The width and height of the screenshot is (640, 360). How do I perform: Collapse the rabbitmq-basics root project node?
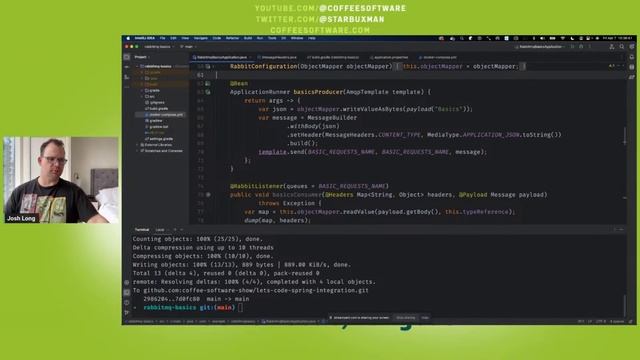click(137, 66)
